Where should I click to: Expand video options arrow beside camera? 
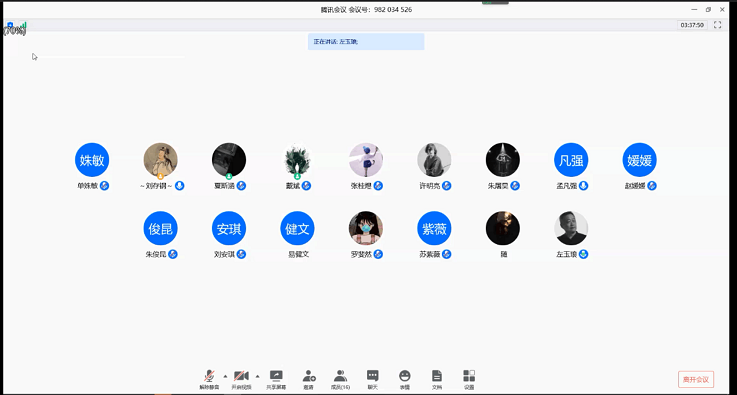[x=257, y=376]
